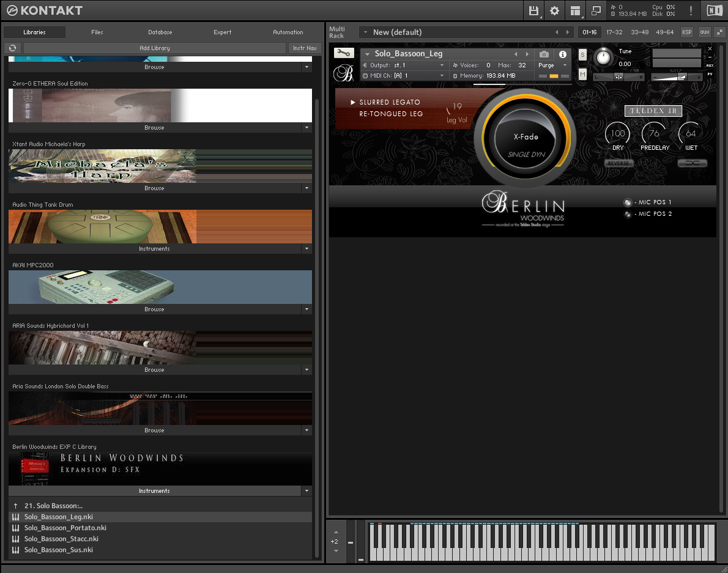Toggle MIC POS 2
The image size is (728, 573).
click(x=628, y=214)
